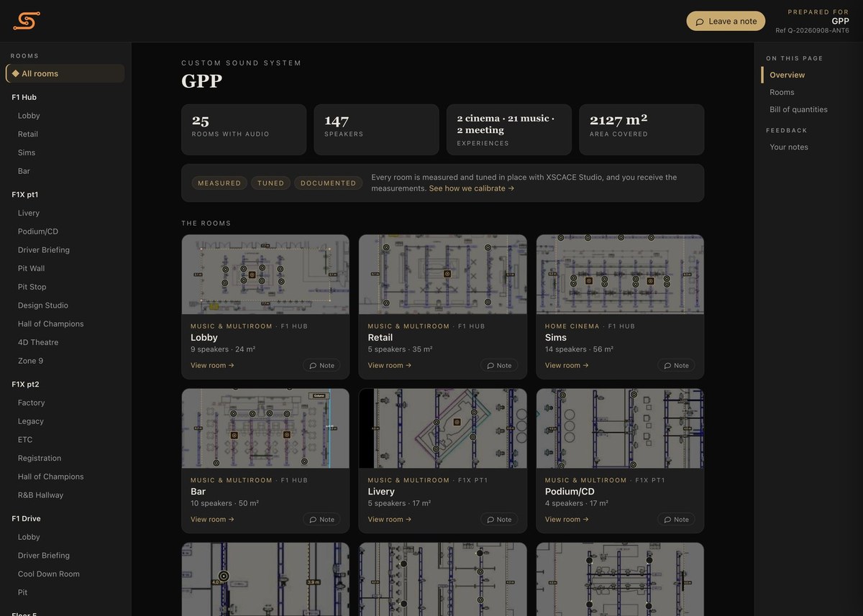Click the Experiences stat card

509,129
